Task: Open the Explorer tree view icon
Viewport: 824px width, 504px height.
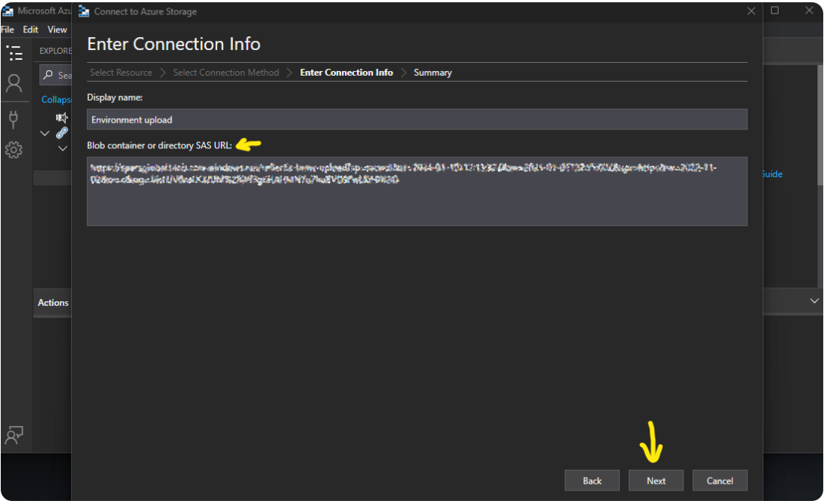Action: pos(14,53)
